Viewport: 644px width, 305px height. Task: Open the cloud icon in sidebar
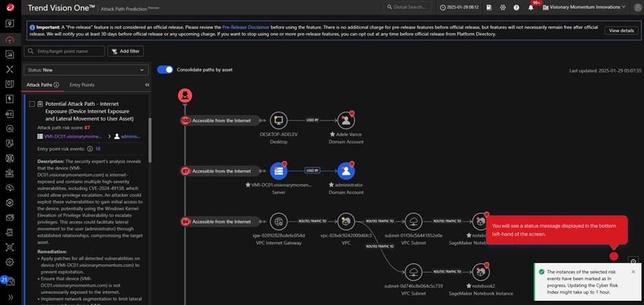point(10,188)
